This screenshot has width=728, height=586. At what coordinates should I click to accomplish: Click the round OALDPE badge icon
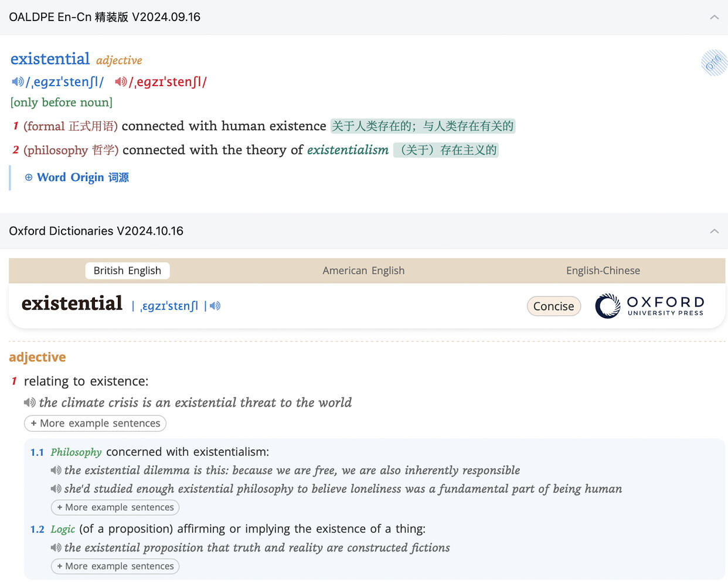point(713,63)
